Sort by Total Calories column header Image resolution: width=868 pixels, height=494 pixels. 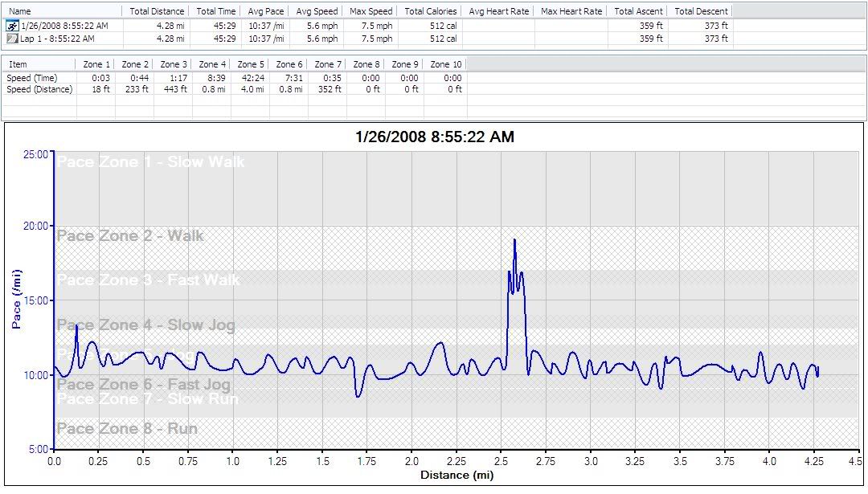pyautogui.click(x=431, y=11)
